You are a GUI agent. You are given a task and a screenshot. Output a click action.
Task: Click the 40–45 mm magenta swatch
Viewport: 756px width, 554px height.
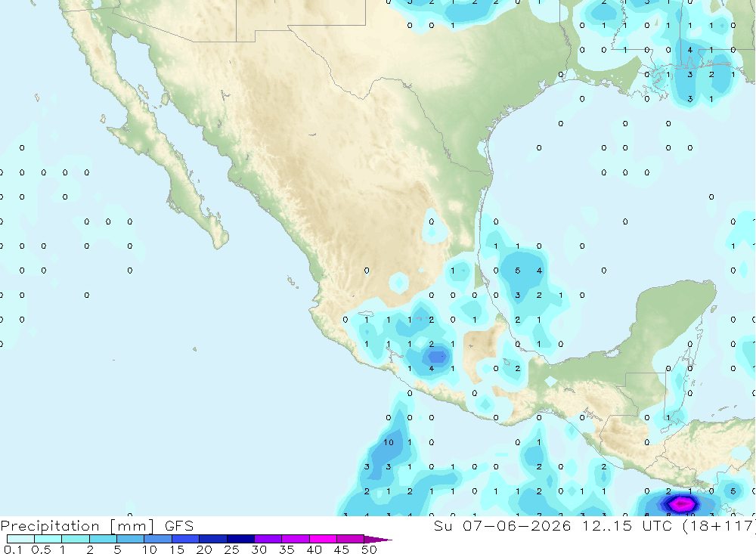click(323, 539)
